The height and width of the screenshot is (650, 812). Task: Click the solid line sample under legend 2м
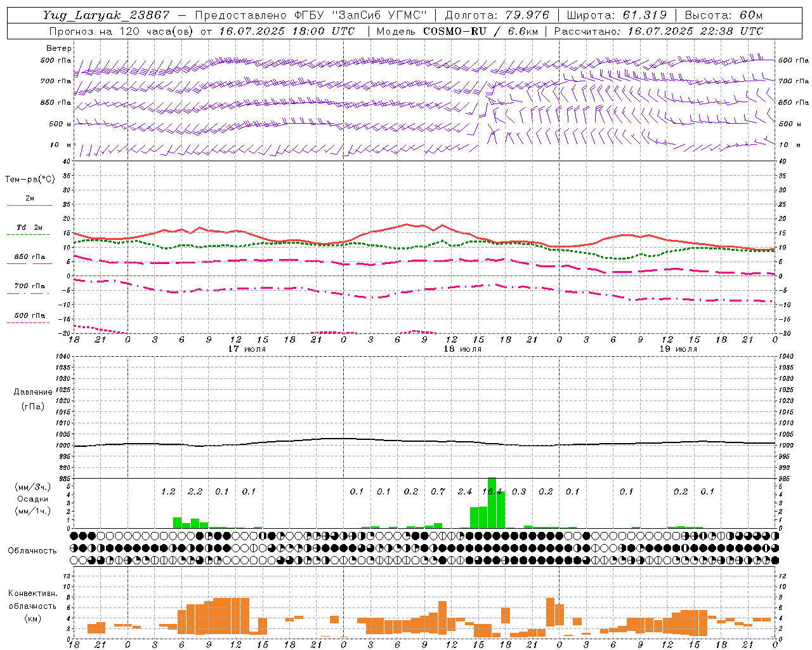(x=29, y=205)
